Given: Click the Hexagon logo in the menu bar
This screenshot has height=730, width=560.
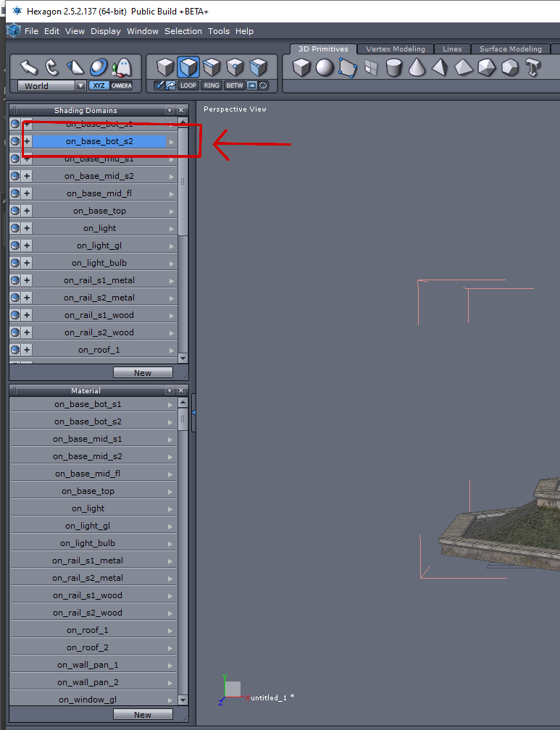Looking at the screenshot, I should click(x=14, y=30).
